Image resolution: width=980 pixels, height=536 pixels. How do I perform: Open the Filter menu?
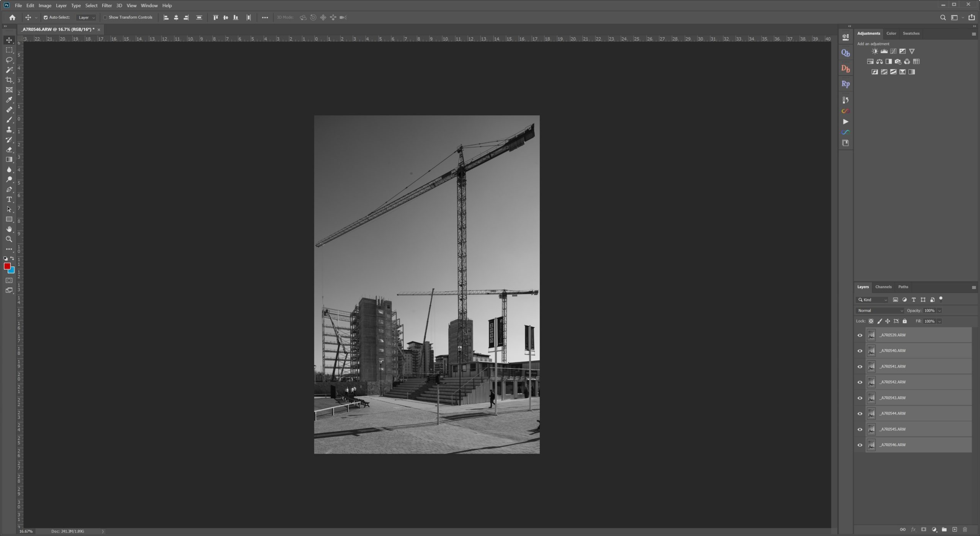click(107, 5)
